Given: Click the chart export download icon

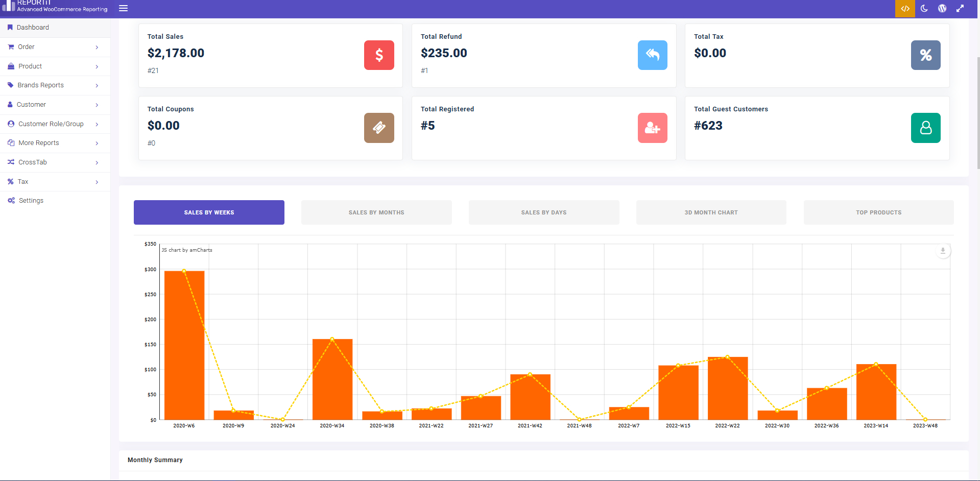Looking at the screenshot, I should [942, 251].
